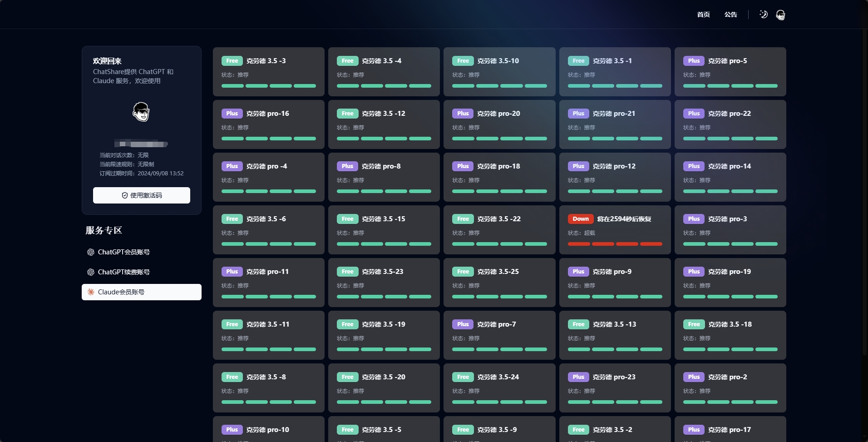Click the blurred username under avatar

click(141, 144)
